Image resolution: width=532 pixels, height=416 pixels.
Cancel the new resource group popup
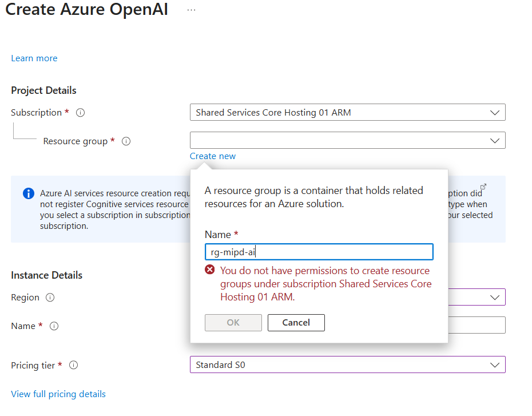coord(296,323)
